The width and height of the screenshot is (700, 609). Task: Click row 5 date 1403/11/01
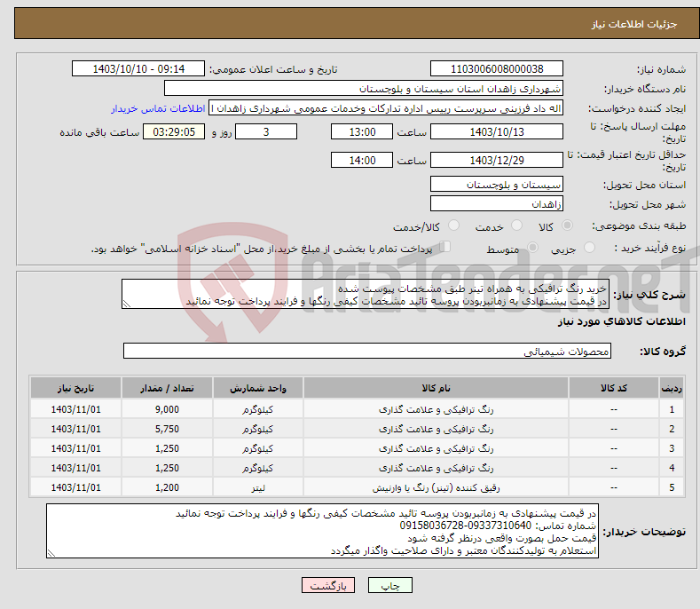[75, 487]
